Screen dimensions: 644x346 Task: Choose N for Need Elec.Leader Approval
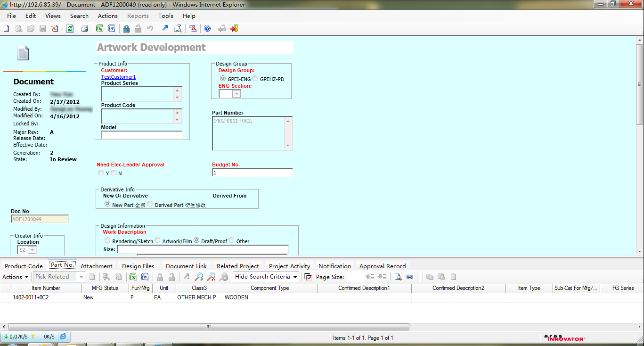114,173
